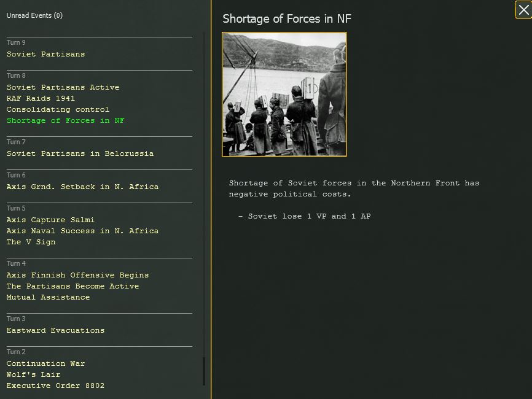Click the 'Turn 5' section label

click(x=16, y=208)
